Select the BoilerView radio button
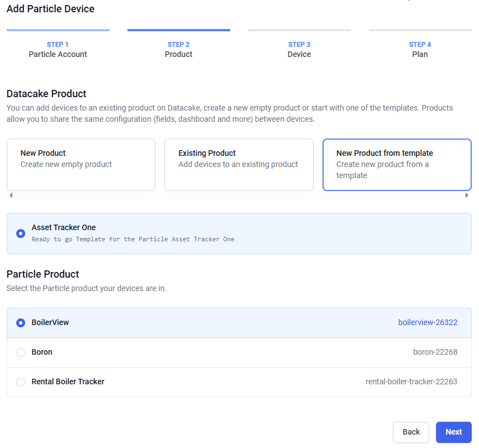Viewport: 479px width, 448px height. 21,323
